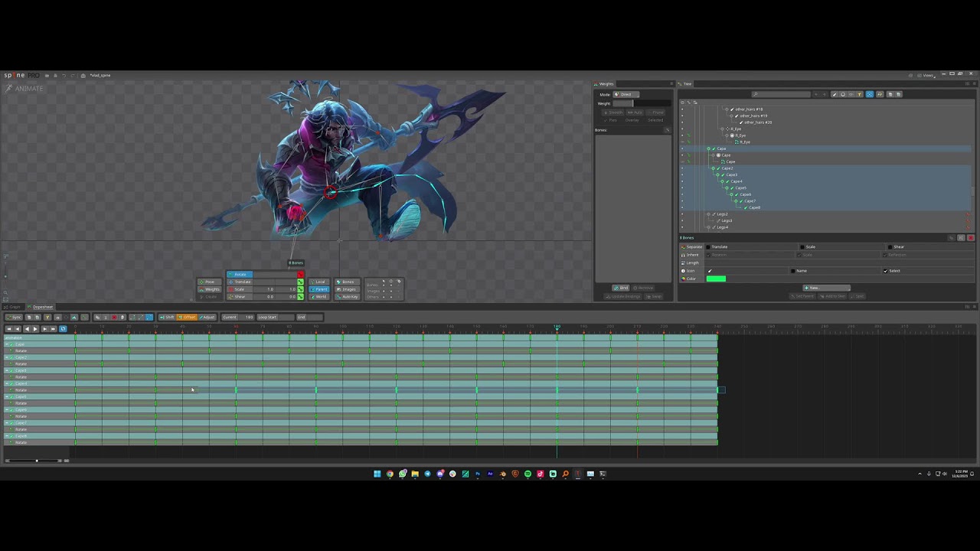Click the Shift button in dopesheet toolbar
Screen dimensions: 980x551
point(167,317)
